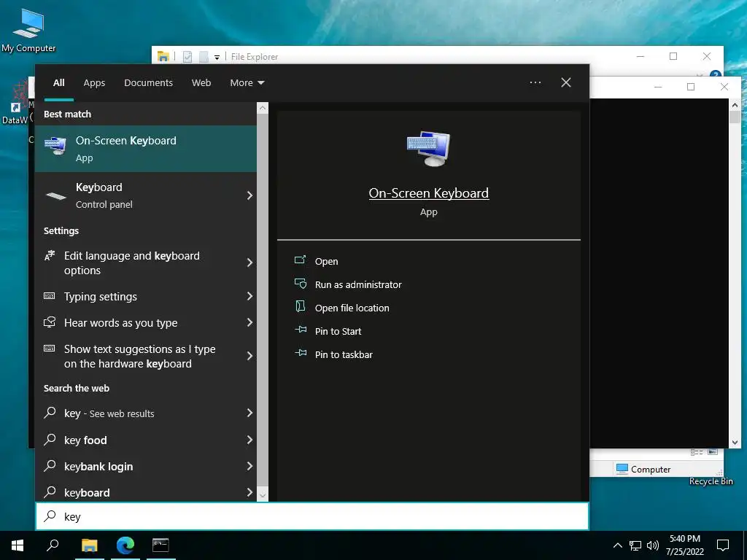The image size is (747, 560).
Task: Click Open for On-Screen Keyboard
Action: pos(326,262)
